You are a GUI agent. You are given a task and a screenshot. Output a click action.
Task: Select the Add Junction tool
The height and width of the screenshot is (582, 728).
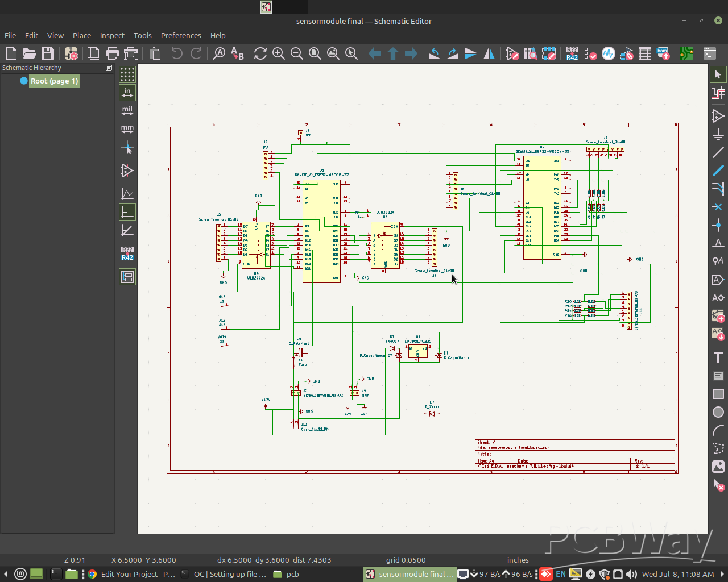[718, 225]
